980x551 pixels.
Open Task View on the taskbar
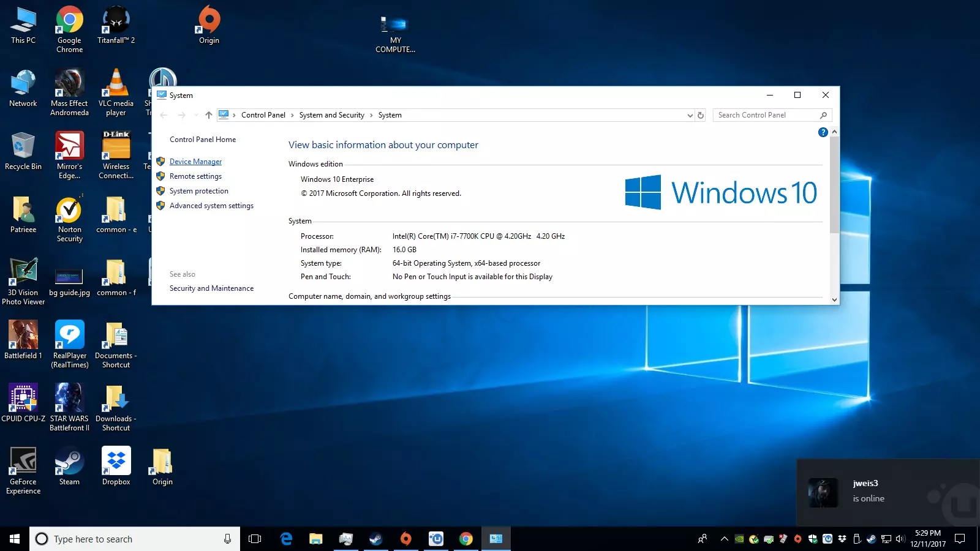(255, 539)
